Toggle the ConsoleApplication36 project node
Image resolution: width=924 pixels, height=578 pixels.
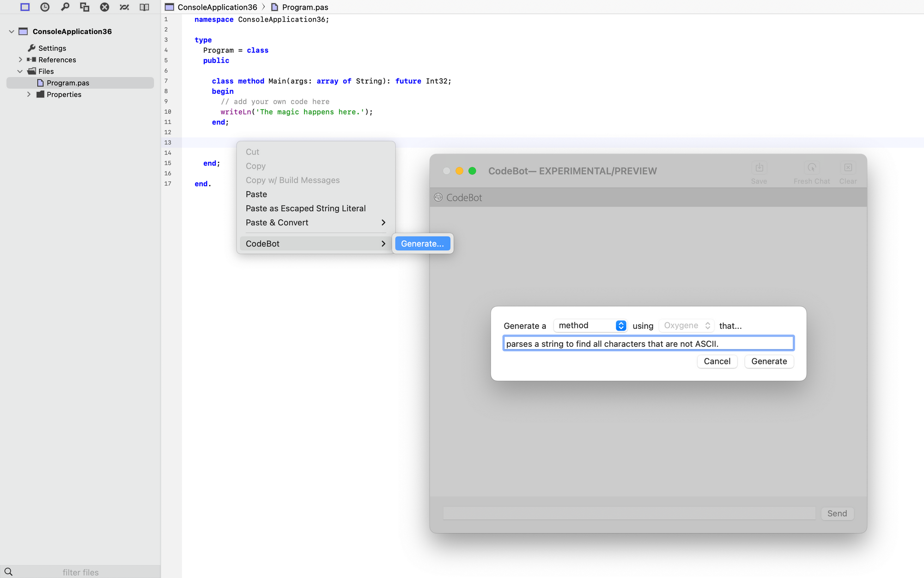(x=11, y=31)
